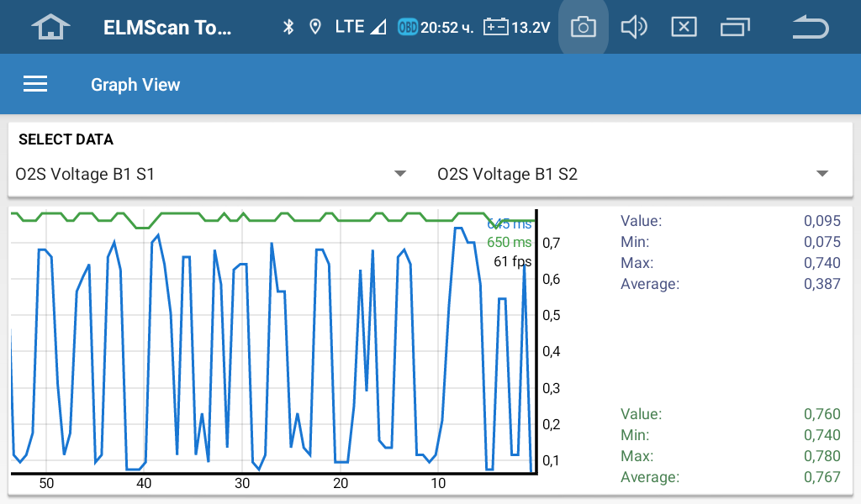Take a screenshot with the camera icon
This screenshot has height=504, width=861.
[583, 27]
